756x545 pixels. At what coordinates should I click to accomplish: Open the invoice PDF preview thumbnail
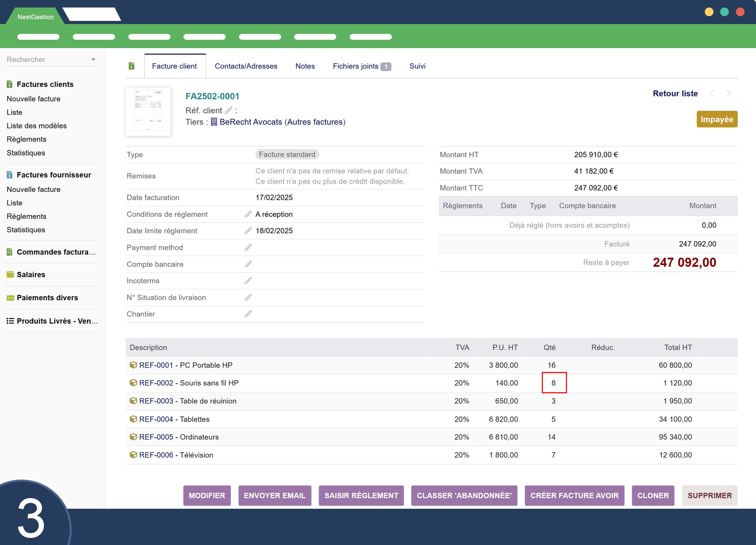148,112
